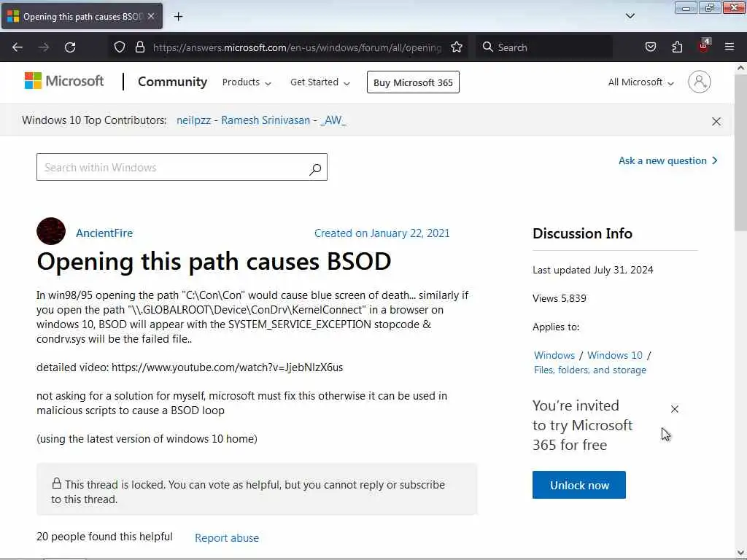Viewport: 747px width, 560px height.
Task: Click the browser address bar URL
Action: click(297, 47)
